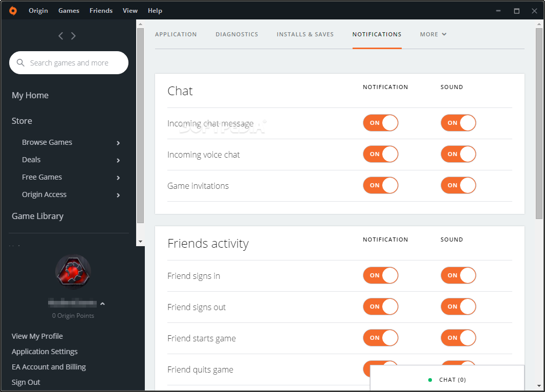Collapse the username account menu
Viewport: 545px width, 392px height.
[x=102, y=303]
